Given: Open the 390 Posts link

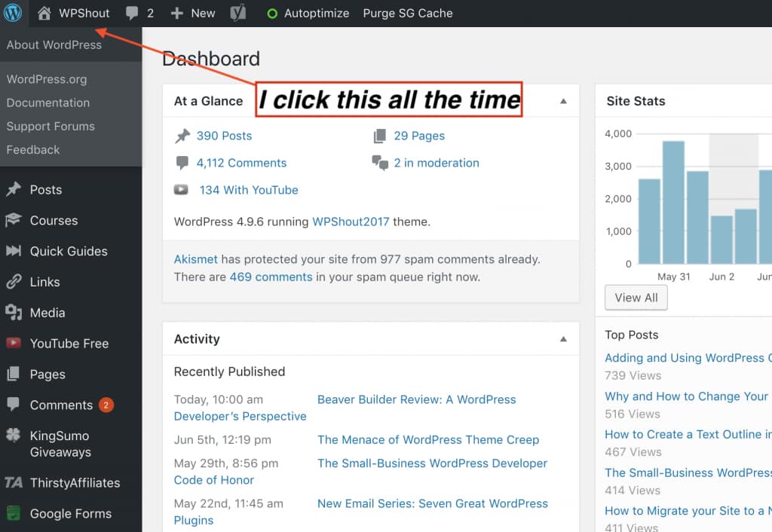Looking at the screenshot, I should pos(224,136).
